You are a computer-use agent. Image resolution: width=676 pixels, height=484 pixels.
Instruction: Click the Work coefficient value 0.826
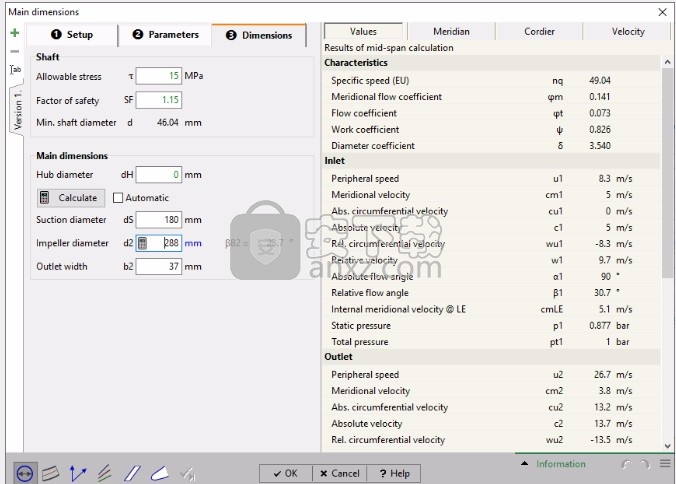click(x=600, y=130)
